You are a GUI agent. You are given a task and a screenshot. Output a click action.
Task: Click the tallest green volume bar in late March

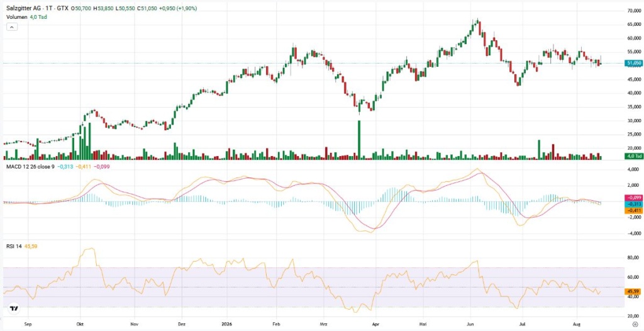coord(359,140)
